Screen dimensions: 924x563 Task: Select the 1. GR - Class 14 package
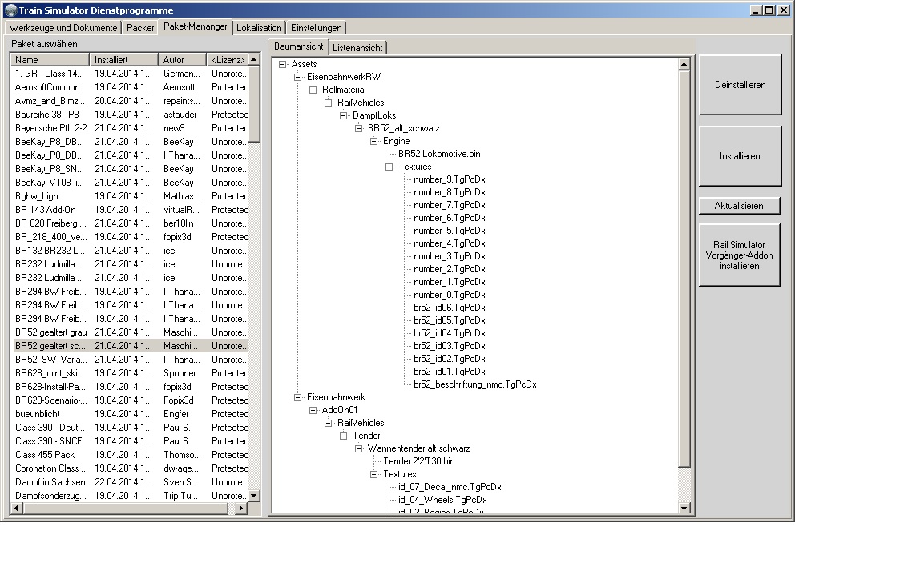click(131, 74)
